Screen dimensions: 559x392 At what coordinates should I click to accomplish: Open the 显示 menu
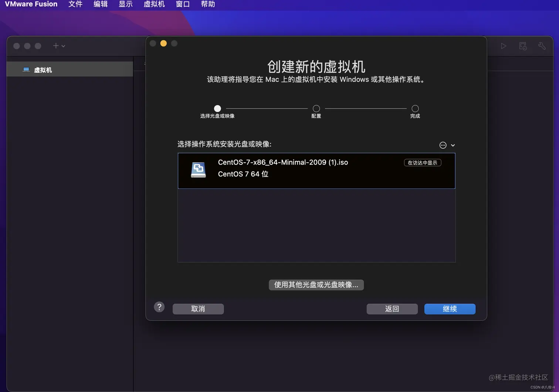point(126,4)
